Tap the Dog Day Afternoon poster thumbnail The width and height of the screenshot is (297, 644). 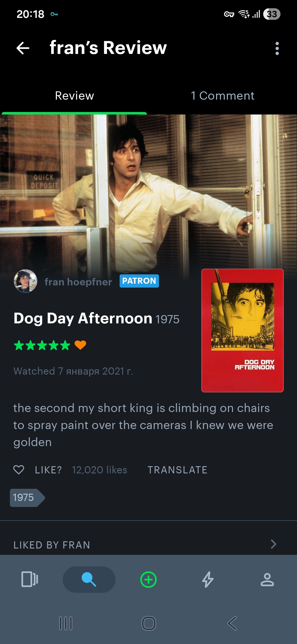point(243,331)
